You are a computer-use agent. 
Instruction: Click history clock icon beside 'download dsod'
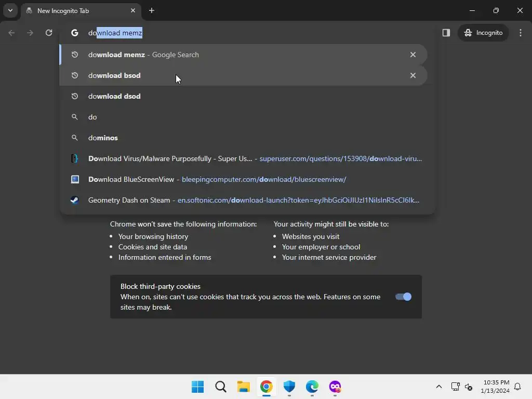point(75,96)
